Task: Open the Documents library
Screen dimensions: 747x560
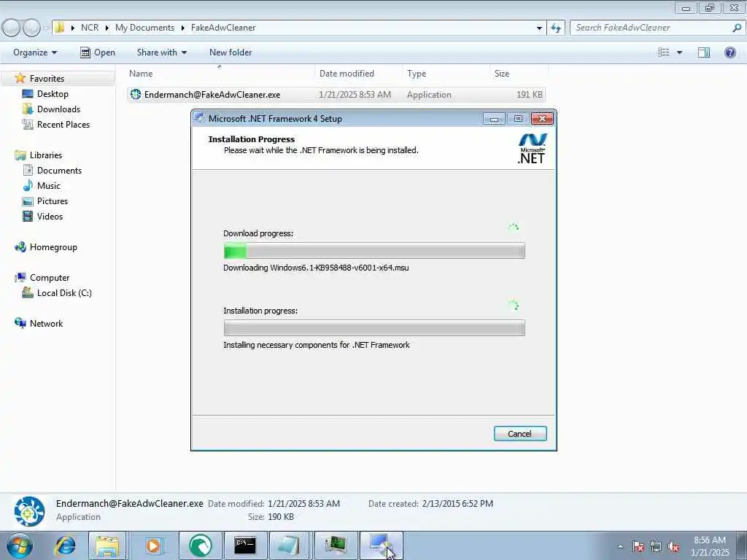Action: [59, 171]
